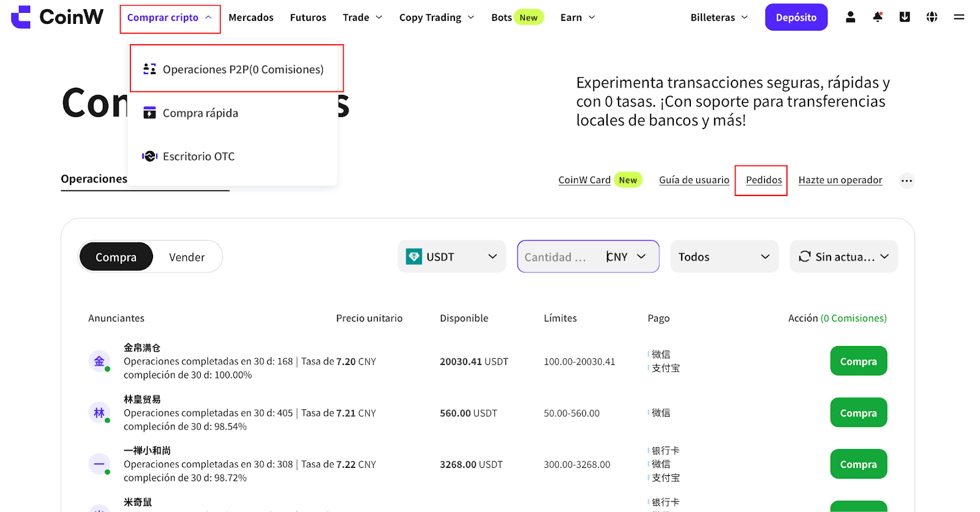980x512 pixels.
Task: Click the limits value 50.00-560.00
Action: point(571,413)
